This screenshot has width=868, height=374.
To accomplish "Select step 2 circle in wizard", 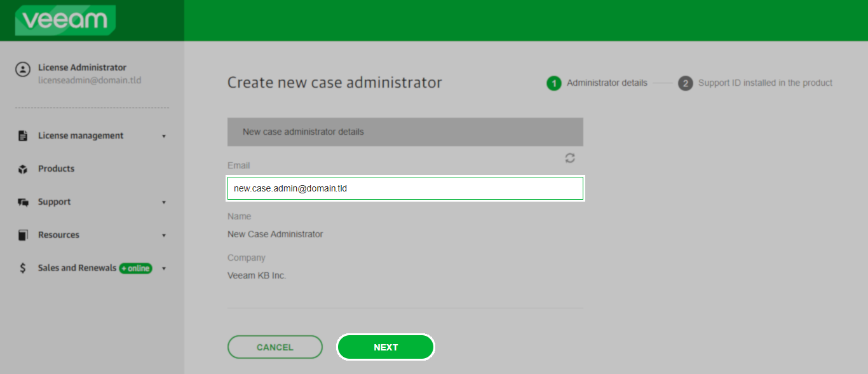I will pyautogui.click(x=685, y=83).
